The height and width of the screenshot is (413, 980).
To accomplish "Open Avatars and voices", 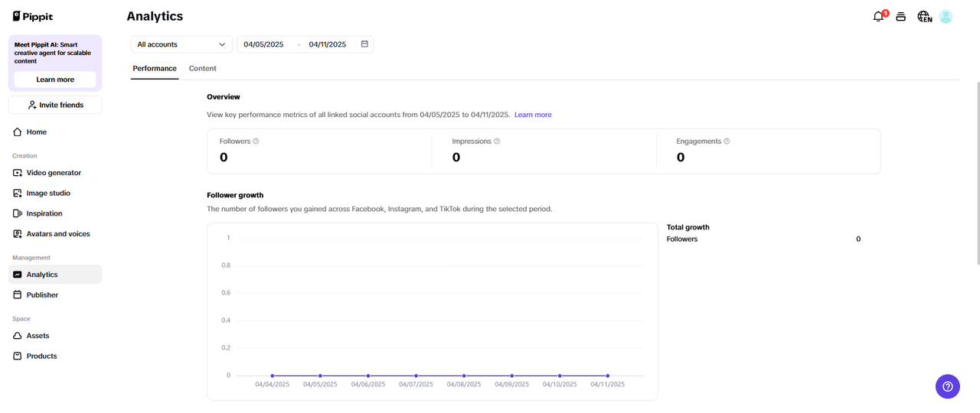I will [x=55, y=234].
